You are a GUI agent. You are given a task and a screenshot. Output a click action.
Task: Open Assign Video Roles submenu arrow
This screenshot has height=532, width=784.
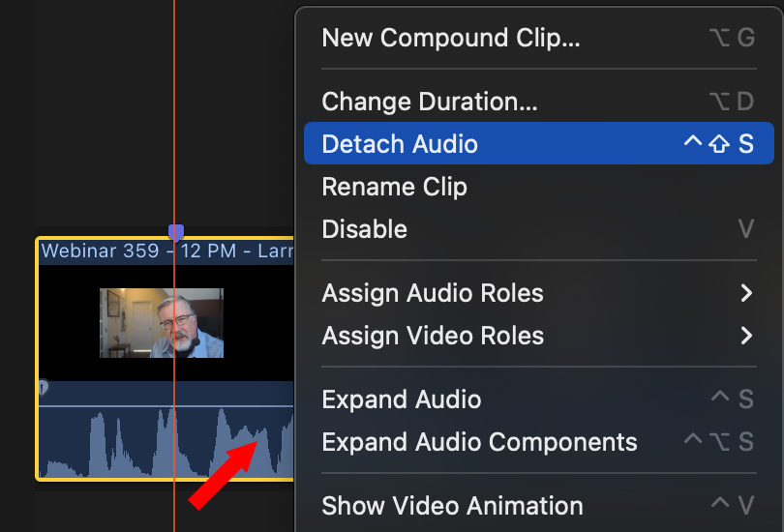click(x=745, y=336)
